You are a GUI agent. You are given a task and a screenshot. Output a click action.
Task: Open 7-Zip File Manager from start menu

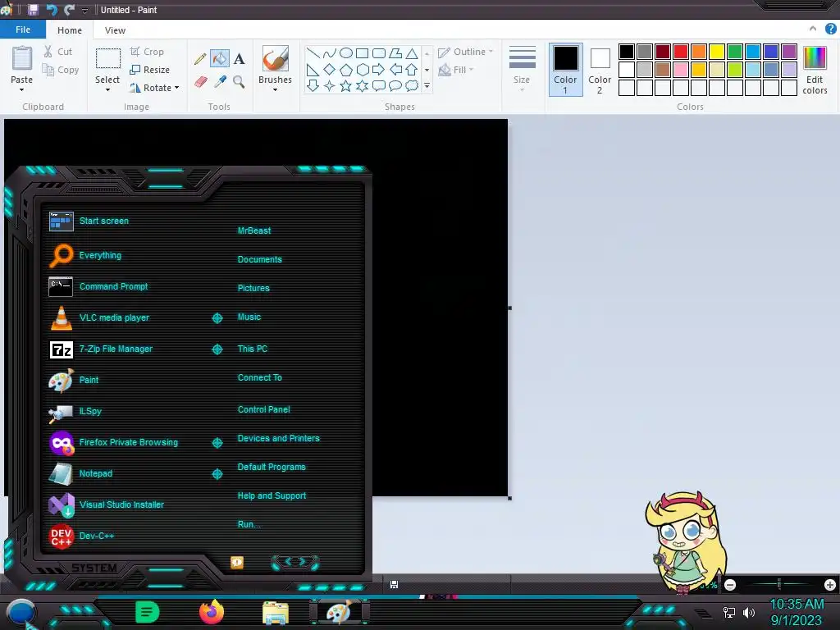116,349
